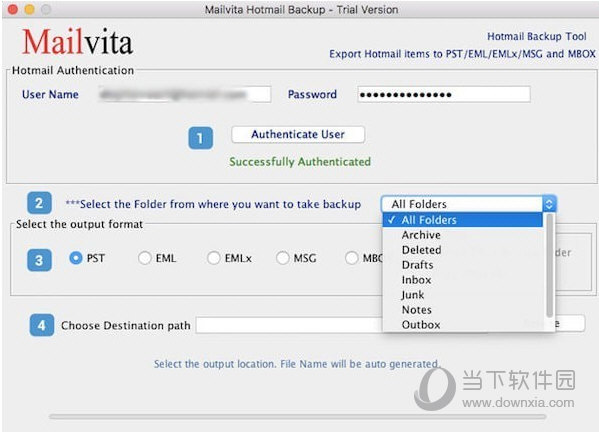
Task: Minimize the Mailvita window
Action: pyautogui.click(x=29, y=9)
